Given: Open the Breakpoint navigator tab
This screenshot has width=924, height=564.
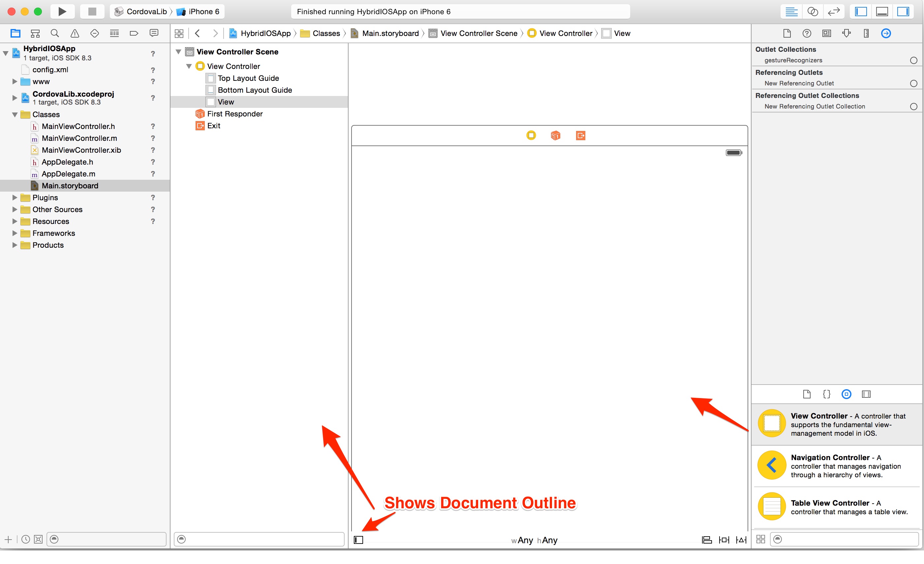Looking at the screenshot, I should [134, 33].
